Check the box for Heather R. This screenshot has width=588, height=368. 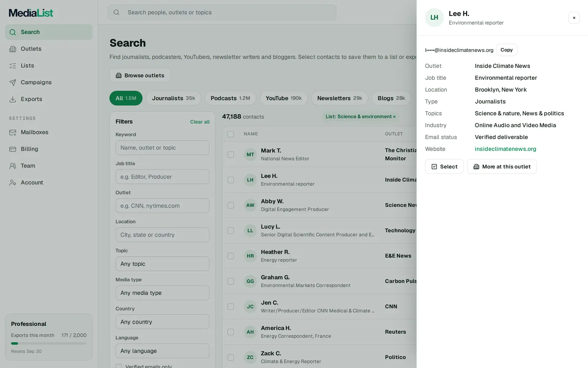pyautogui.click(x=231, y=256)
